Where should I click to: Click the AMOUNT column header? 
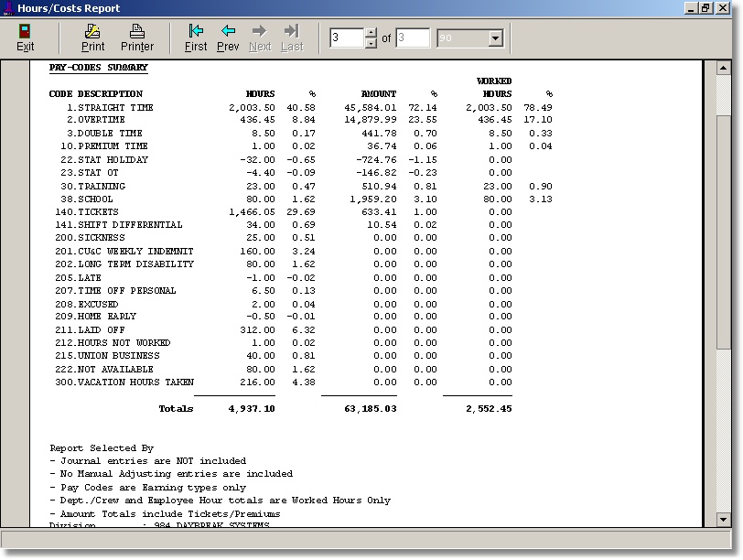point(379,94)
